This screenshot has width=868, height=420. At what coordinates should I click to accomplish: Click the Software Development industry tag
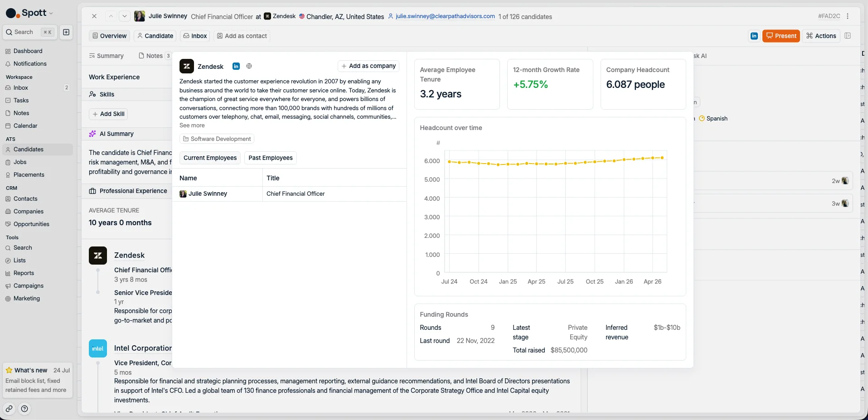coord(217,139)
